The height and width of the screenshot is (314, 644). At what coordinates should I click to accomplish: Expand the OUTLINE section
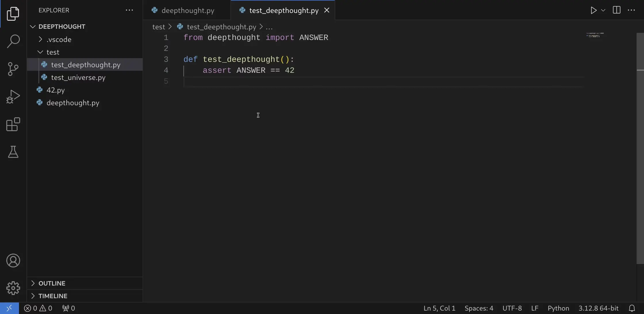pos(52,283)
